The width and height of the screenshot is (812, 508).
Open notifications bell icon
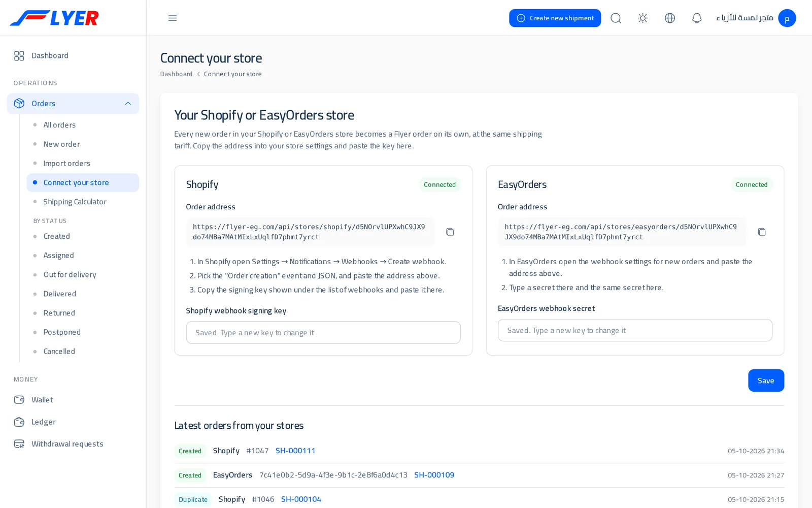(x=697, y=18)
